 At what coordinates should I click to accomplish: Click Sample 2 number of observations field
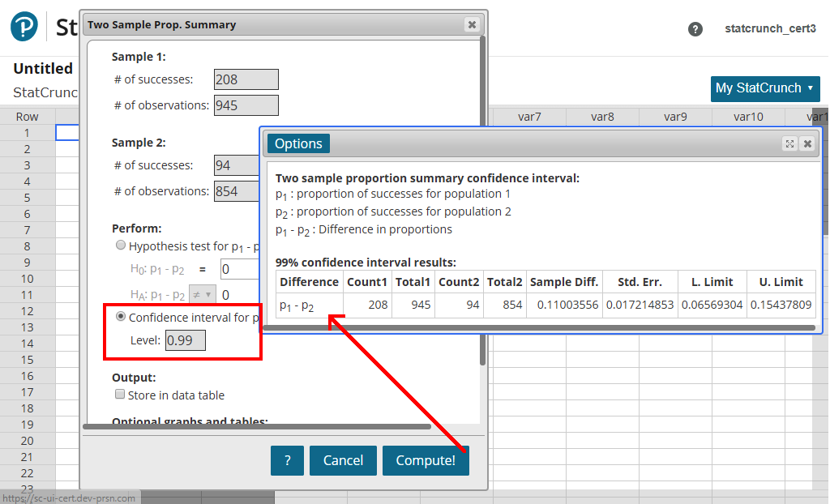point(237,192)
